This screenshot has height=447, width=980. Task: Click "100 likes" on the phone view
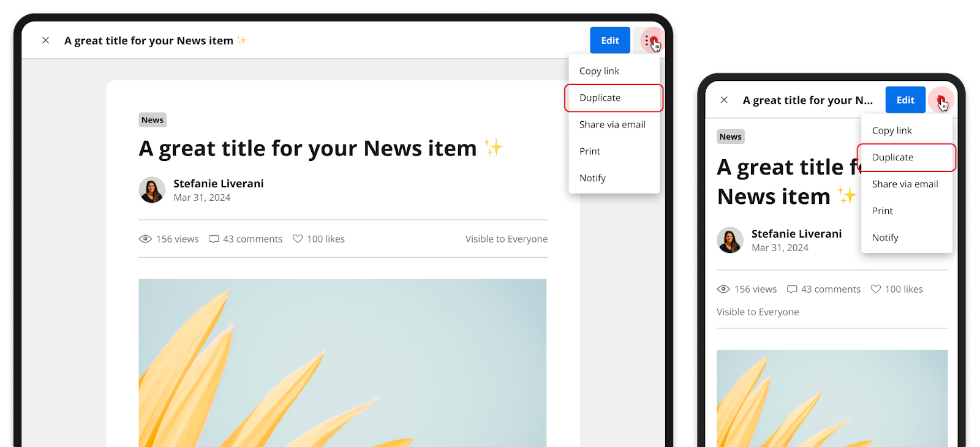(x=904, y=289)
